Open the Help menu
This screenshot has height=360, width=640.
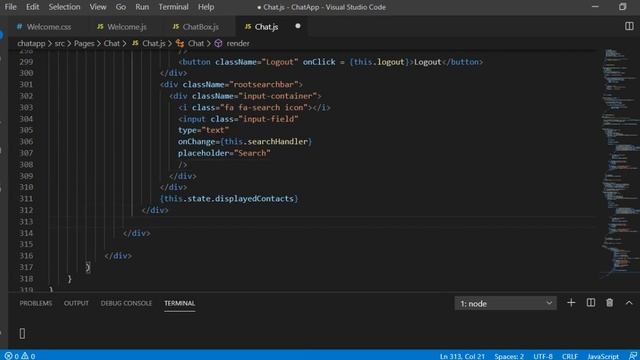coord(206,7)
